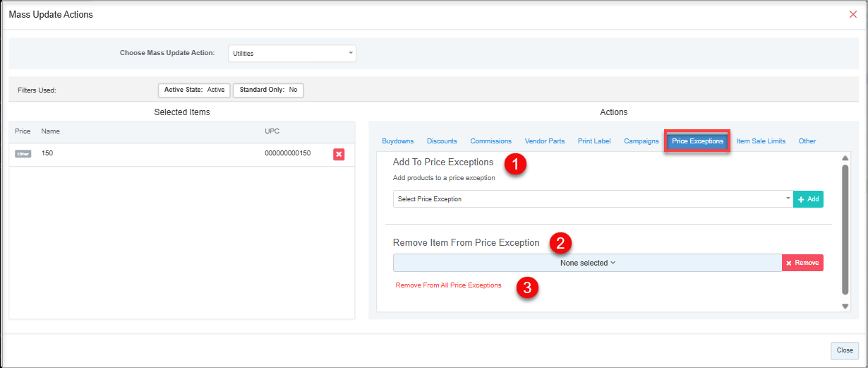
Task: Switch to Campaigns tab
Action: (x=641, y=141)
